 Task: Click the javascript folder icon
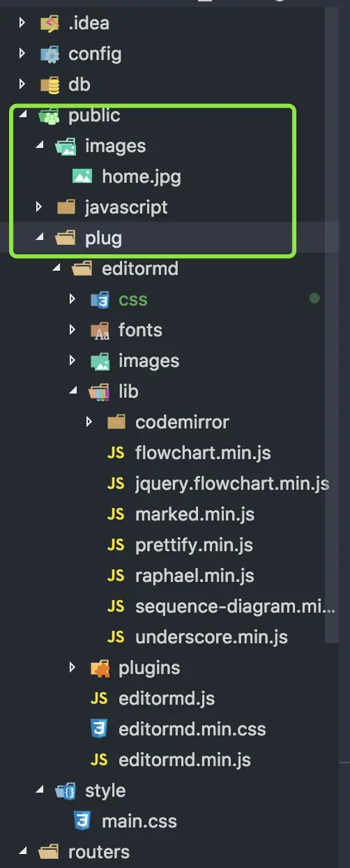point(66,208)
